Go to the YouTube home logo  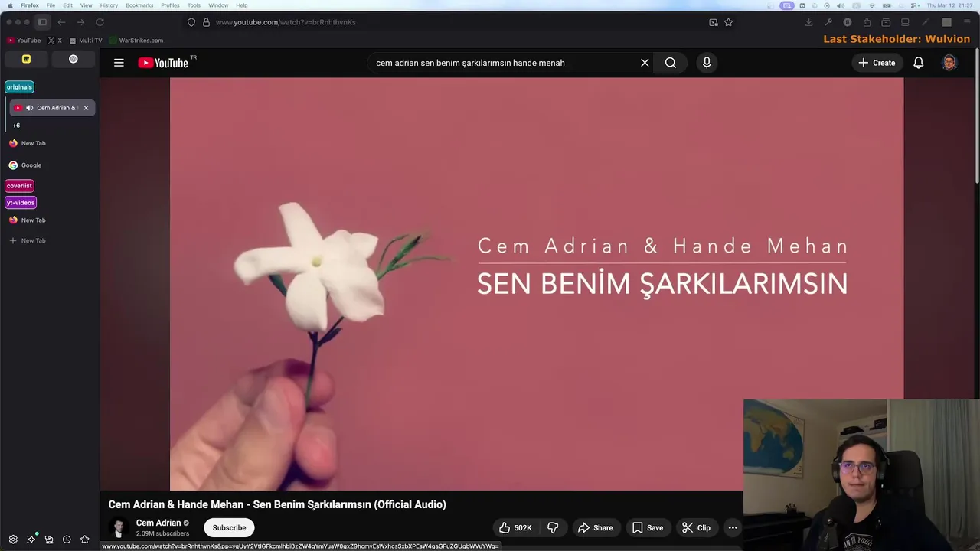163,63
